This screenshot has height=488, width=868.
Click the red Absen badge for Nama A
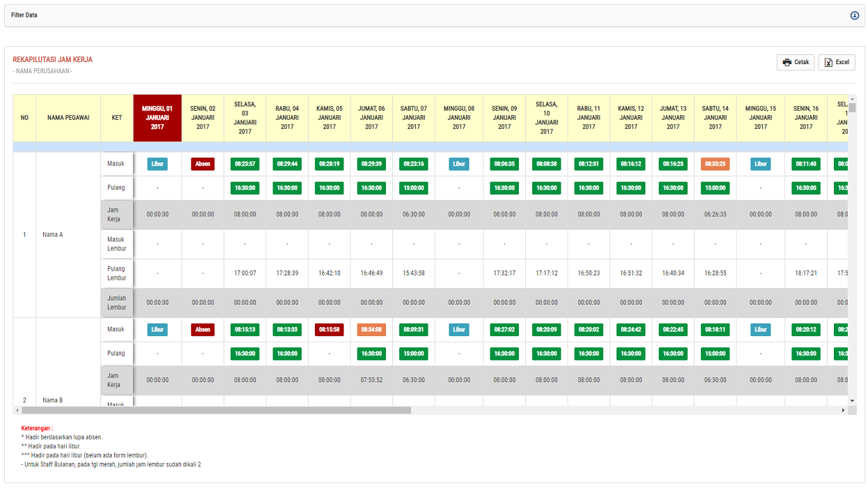click(203, 165)
